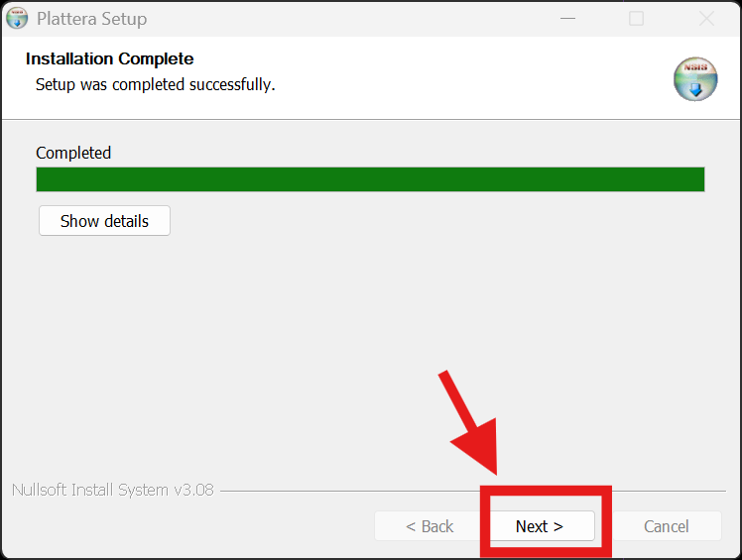Click the "Completed" status label

(73, 153)
